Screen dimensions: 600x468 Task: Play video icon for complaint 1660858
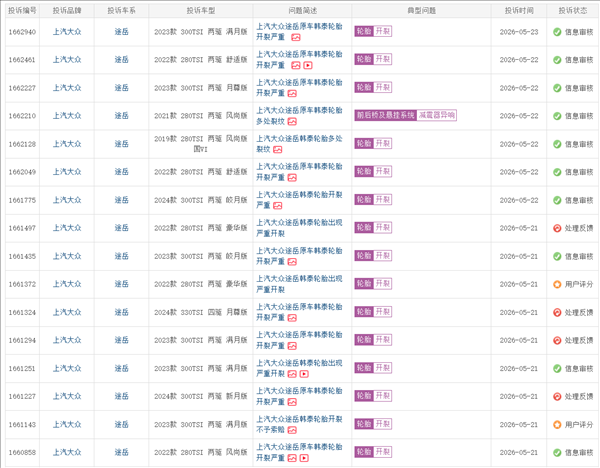(304, 458)
